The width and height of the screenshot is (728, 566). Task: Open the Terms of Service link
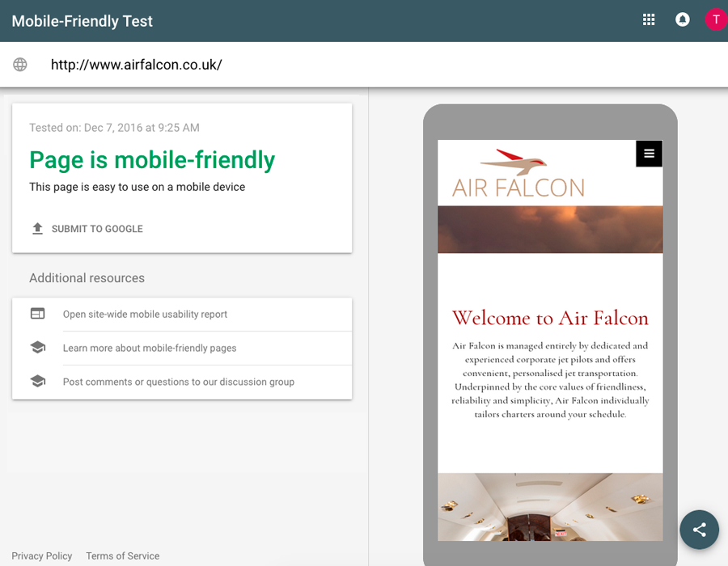pos(123,555)
